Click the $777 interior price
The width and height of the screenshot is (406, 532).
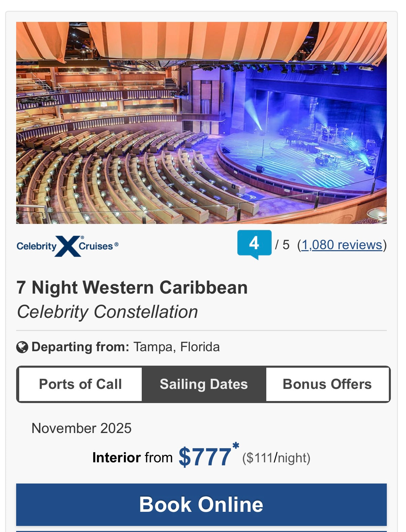[x=204, y=457]
